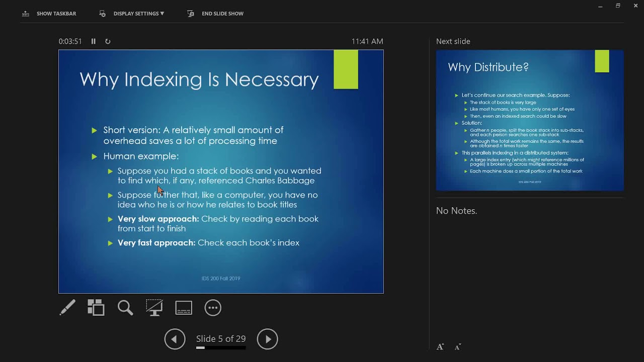The height and width of the screenshot is (362, 644).
Task: Toggle subtitles display
Action: (x=184, y=308)
